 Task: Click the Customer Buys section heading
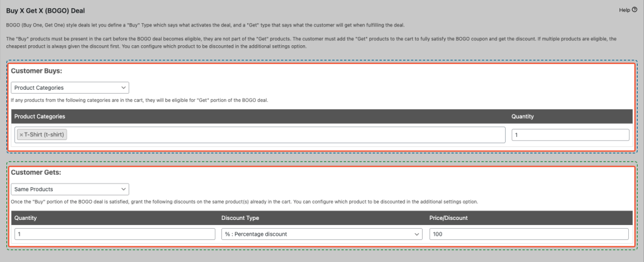pos(36,71)
